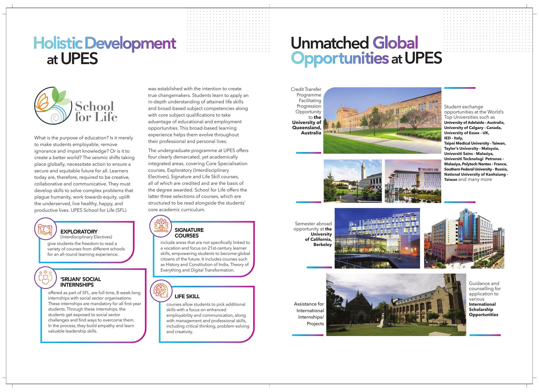This screenshot has width=539, height=392.
Task: Click 'Taipei Medical University - Taiwan' entry
Action: [475, 143]
